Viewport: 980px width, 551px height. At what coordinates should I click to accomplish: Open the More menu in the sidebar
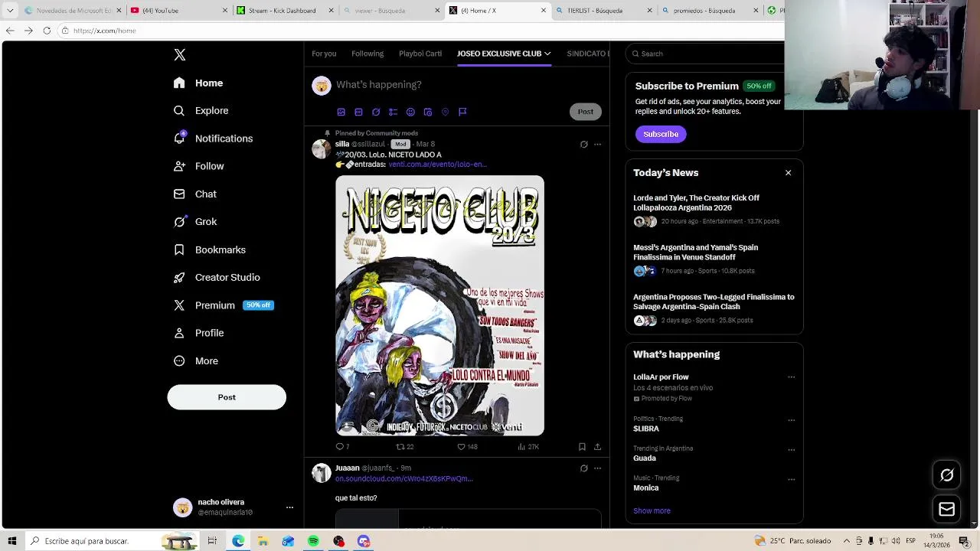[x=195, y=361]
